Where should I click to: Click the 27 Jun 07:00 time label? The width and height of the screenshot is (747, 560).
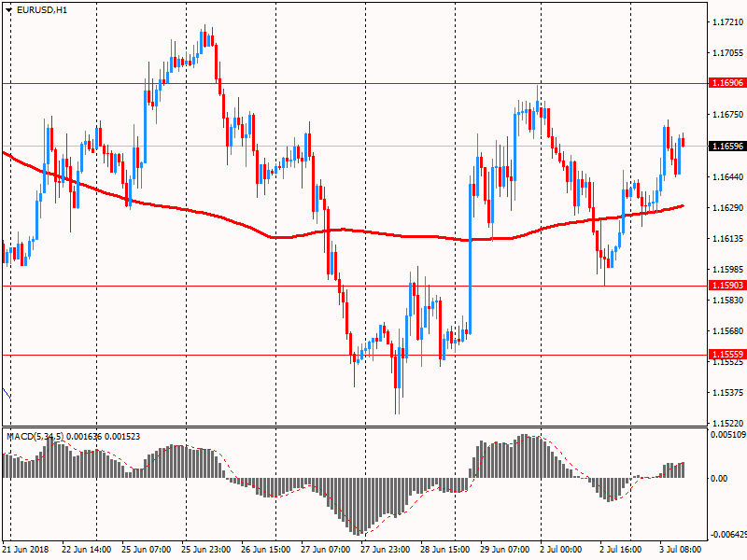325,550
